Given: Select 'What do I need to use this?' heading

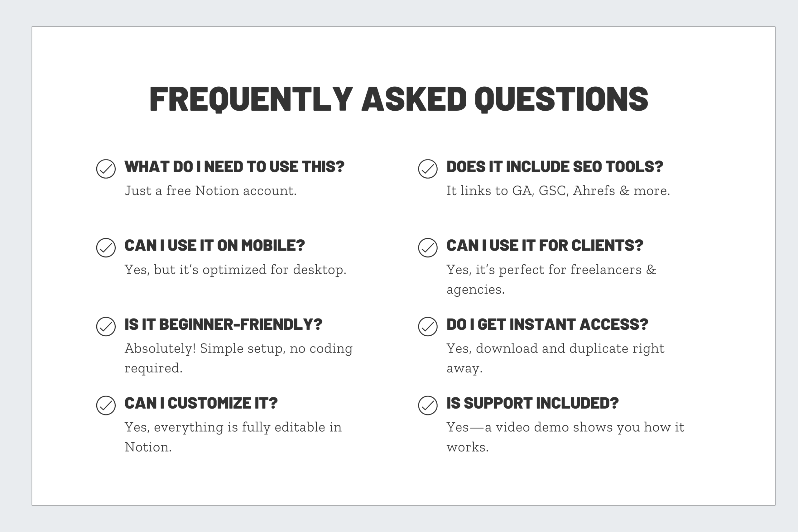Looking at the screenshot, I should click(x=234, y=167).
